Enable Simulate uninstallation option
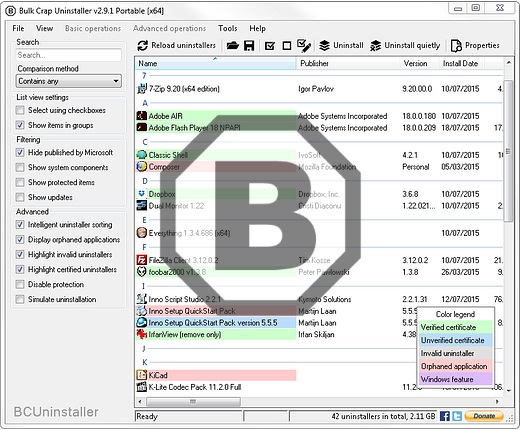The width and height of the screenshot is (520, 430). coord(20,299)
